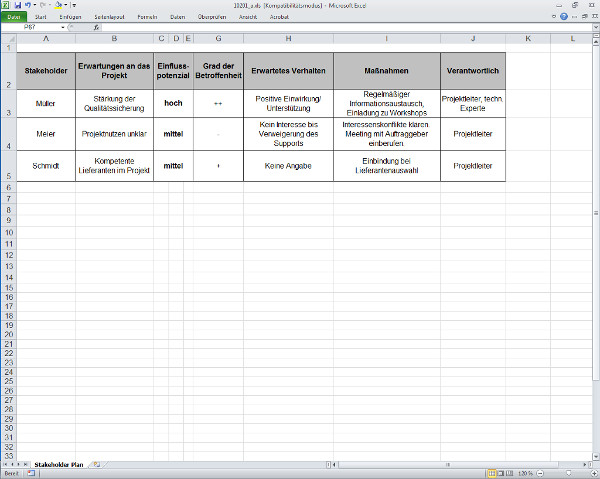Select cell with text Schmidt
This screenshot has height=479, width=600.
click(x=46, y=165)
